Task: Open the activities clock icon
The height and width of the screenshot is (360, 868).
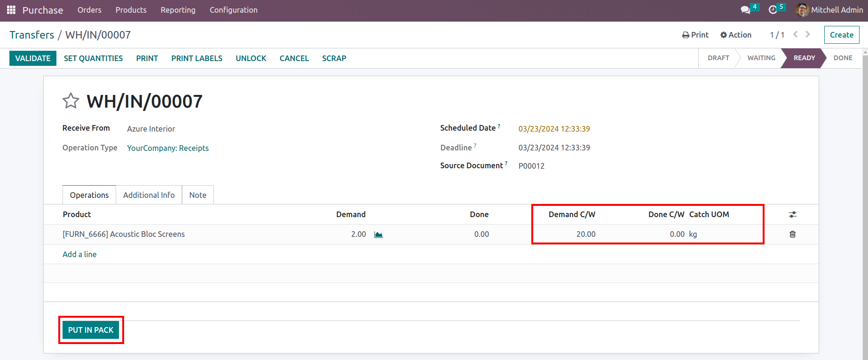Action: point(773,10)
